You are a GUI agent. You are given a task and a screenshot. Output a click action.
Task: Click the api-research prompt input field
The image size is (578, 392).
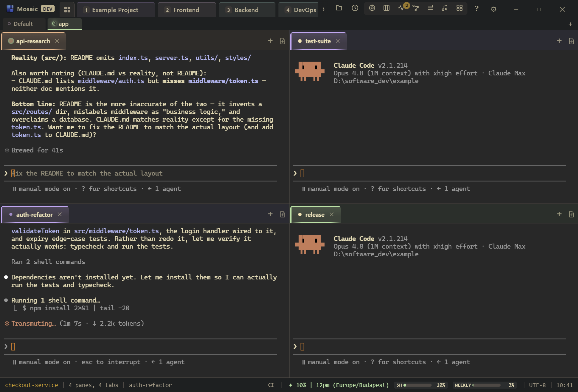[140, 173]
